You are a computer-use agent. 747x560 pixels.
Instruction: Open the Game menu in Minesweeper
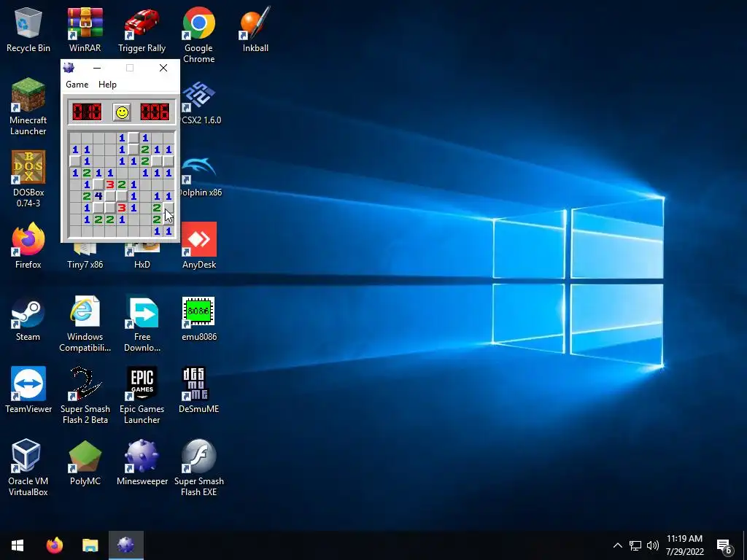click(x=77, y=85)
